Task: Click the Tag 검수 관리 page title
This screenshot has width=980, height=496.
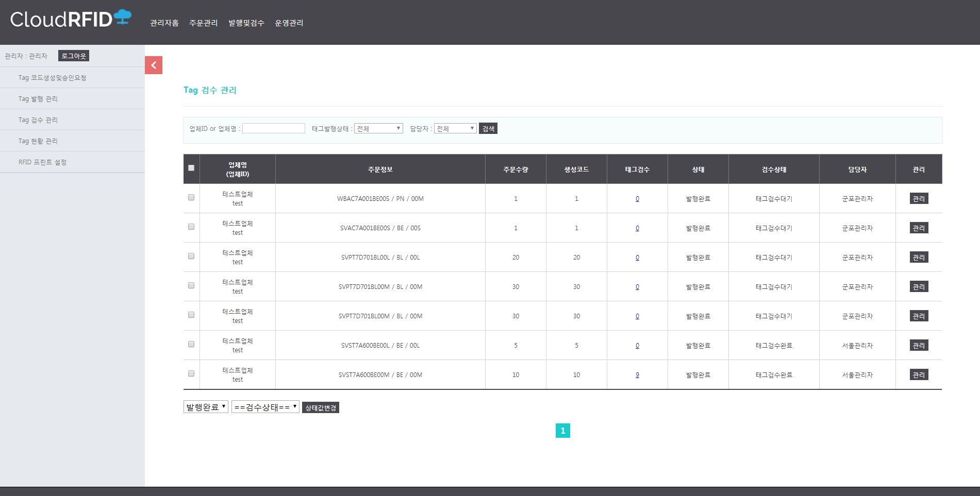Action: point(210,90)
